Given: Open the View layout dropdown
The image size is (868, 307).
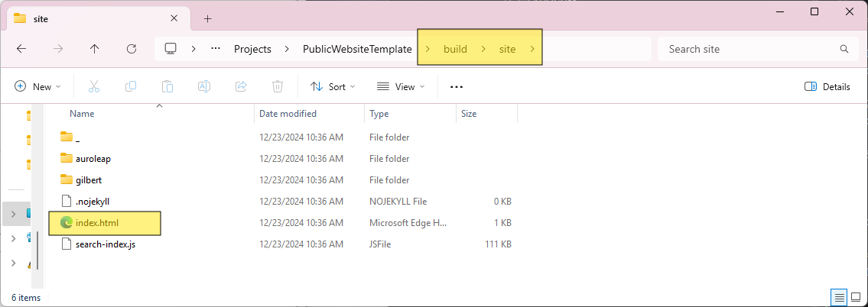Looking at the screenshot, I should 401,86.
